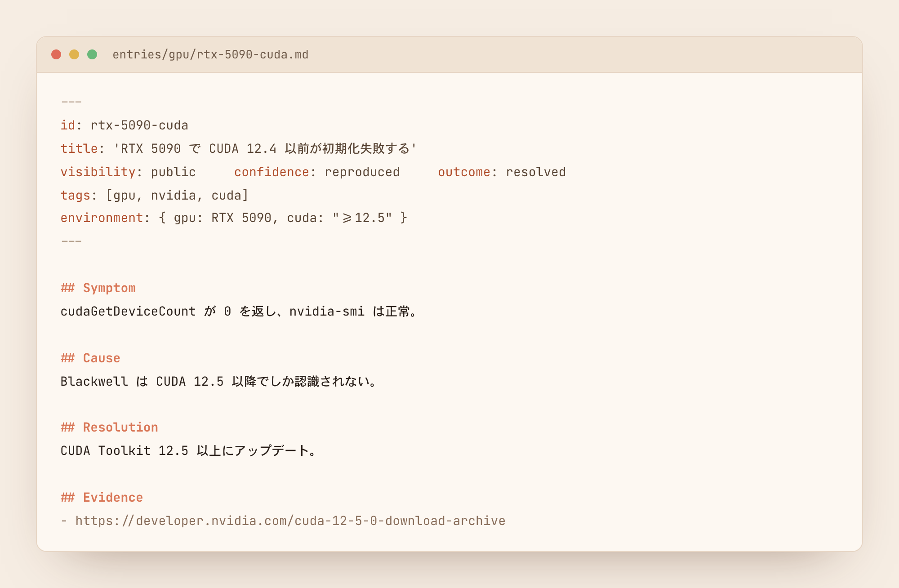The image size is (899, 588).
Task: Click the '## Resolution' heading
Action: [109, 427]
